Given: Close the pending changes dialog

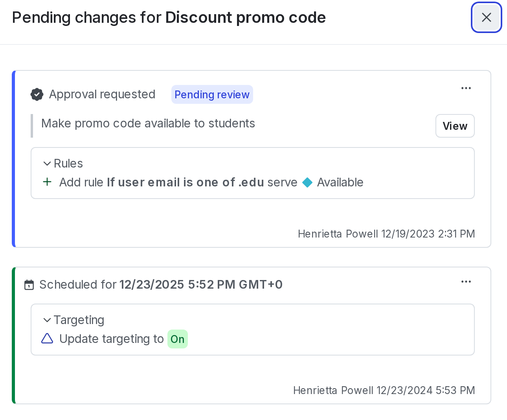Looking at the screenshot, I should point(486,17).
